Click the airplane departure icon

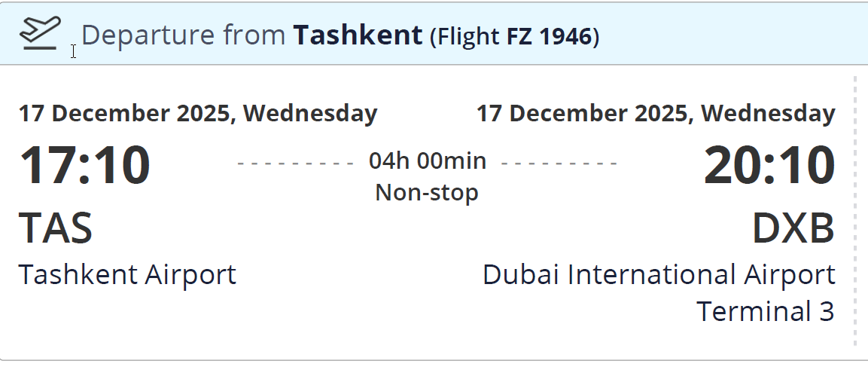pos(40,33)
